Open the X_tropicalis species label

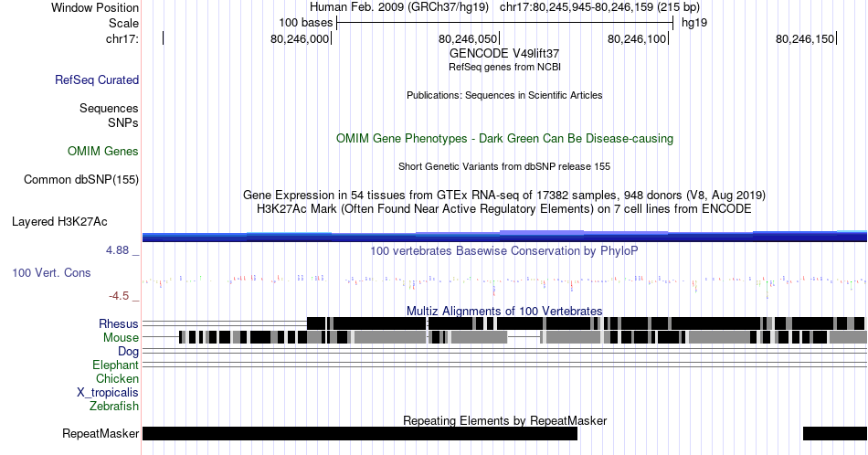[107, 393]
